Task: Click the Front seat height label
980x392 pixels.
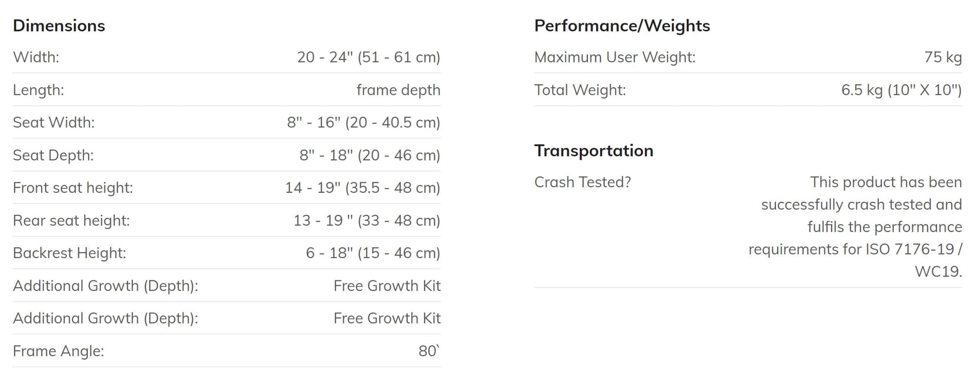Action: click(x=73, y=188)
